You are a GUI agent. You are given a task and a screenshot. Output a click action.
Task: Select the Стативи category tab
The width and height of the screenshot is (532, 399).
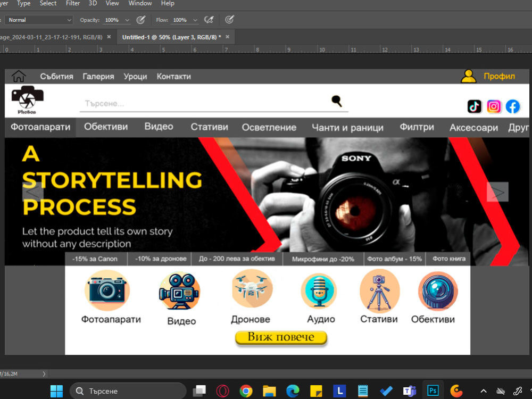209,127
